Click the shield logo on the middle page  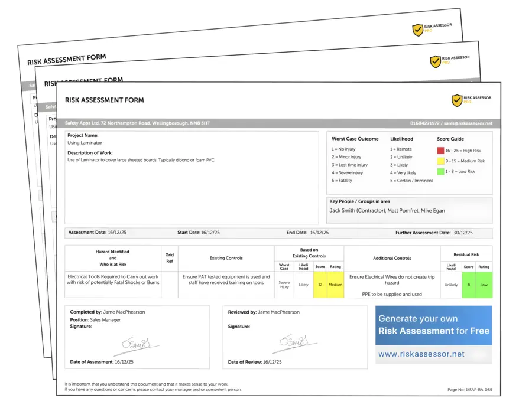(x=435, y=61)
